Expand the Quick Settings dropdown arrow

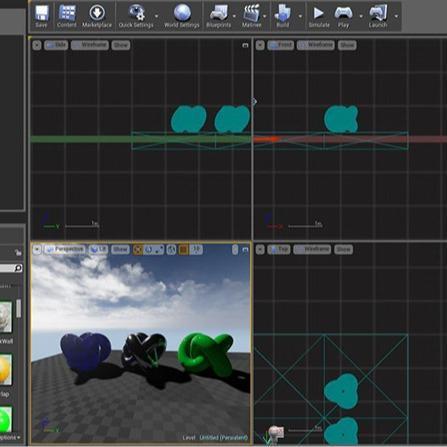click(157, 16)
